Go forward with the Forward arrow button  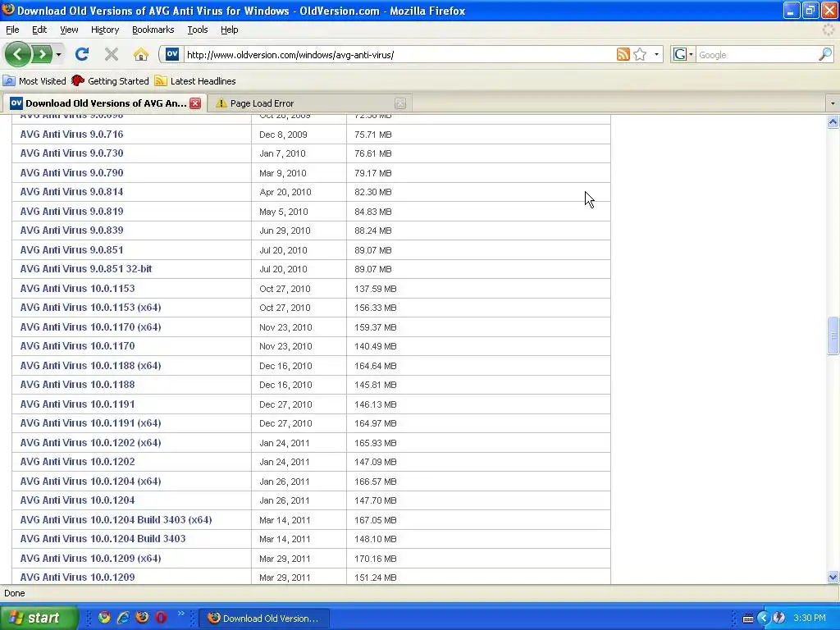[42, 54]
